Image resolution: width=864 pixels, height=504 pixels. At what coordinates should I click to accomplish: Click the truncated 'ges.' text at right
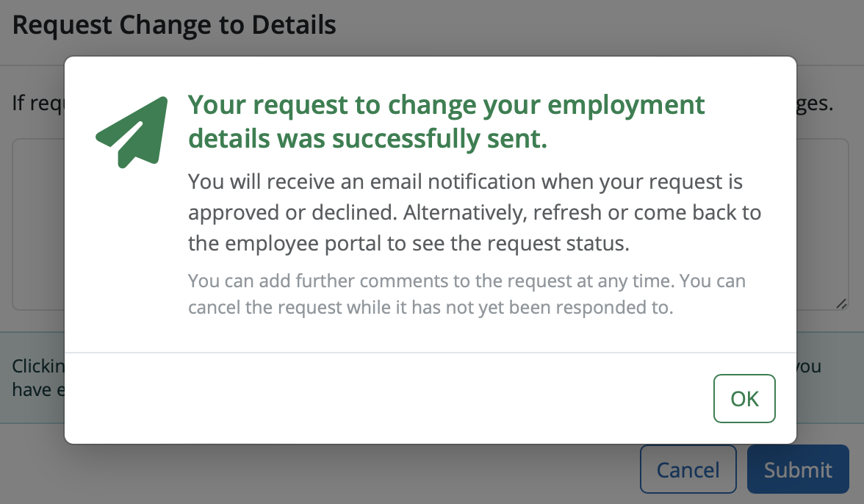point(815,104)
